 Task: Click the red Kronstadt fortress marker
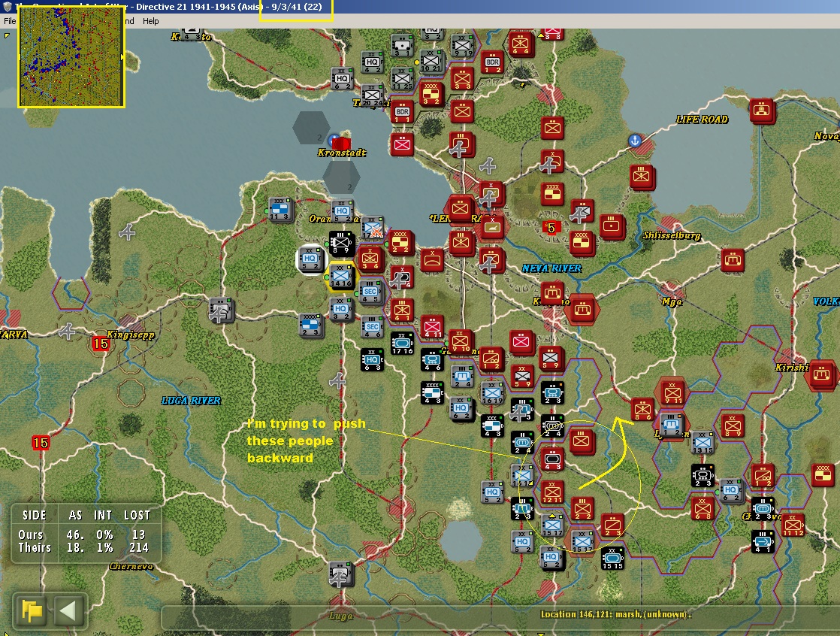click(x=340, y=142)
